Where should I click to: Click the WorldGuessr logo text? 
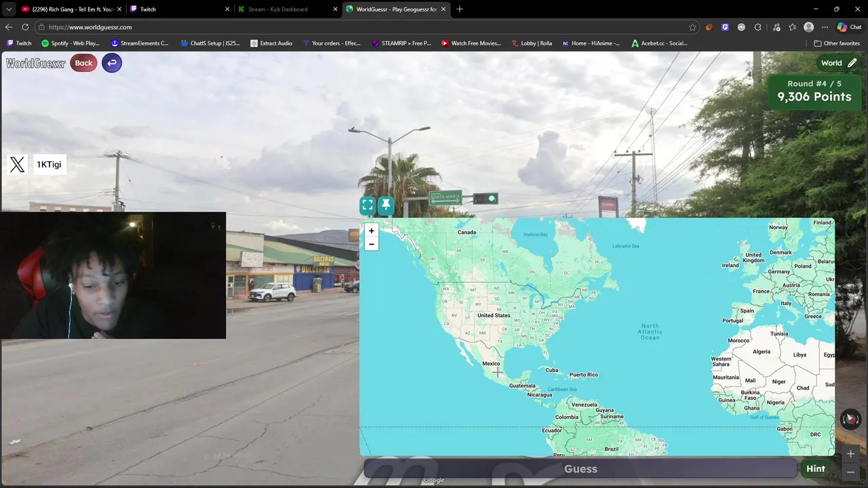[36, 63]
